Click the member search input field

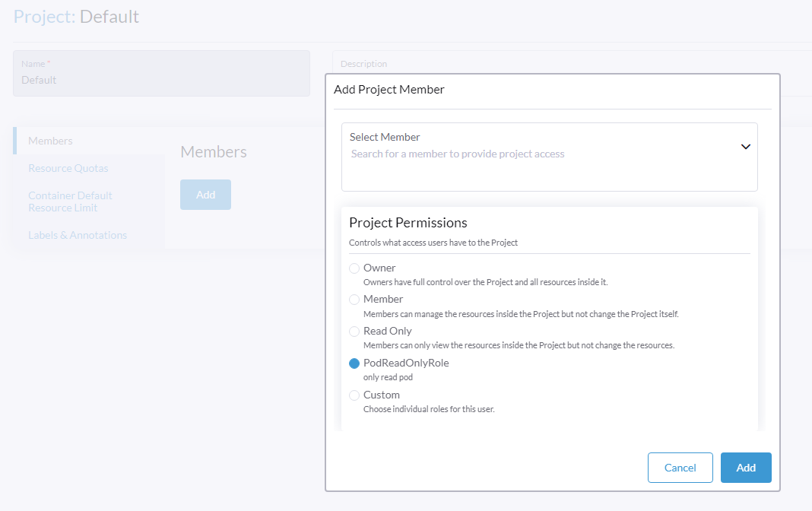[532, 154]
